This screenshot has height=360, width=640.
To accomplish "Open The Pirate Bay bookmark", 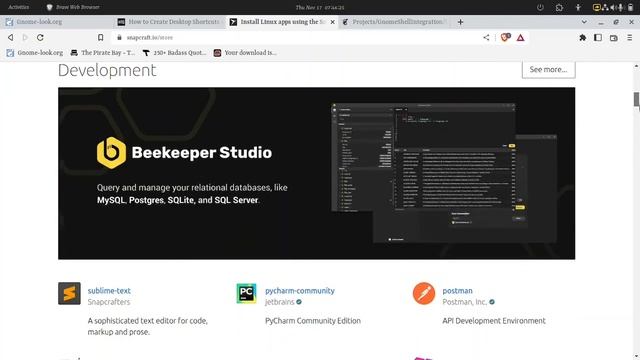I will point(102,53).
